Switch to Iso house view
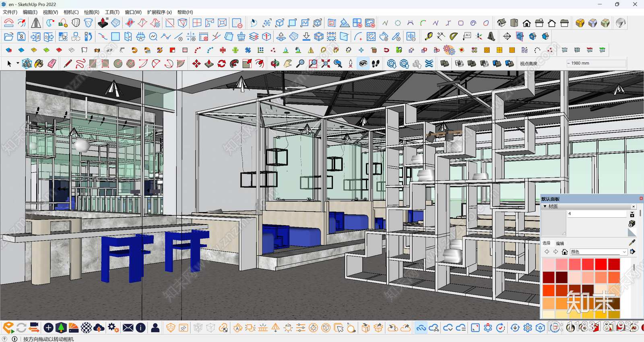 click(x=502, y=23)
